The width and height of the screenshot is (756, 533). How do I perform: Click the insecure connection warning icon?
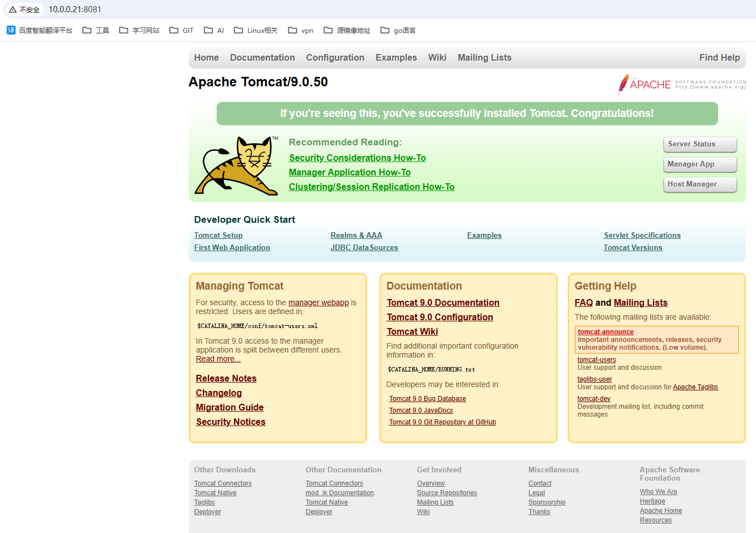tap(13, 9)
